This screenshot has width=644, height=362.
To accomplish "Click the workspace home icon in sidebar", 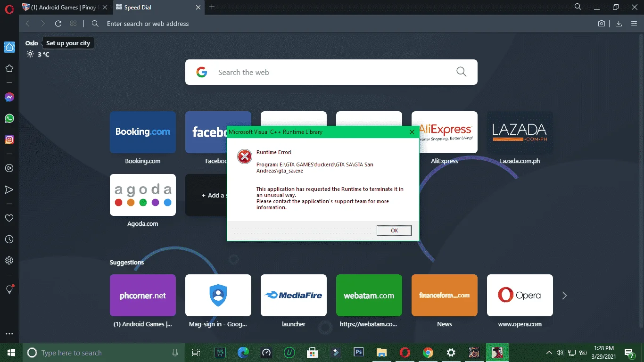I will pyautogui.click(x=9, y=47).
